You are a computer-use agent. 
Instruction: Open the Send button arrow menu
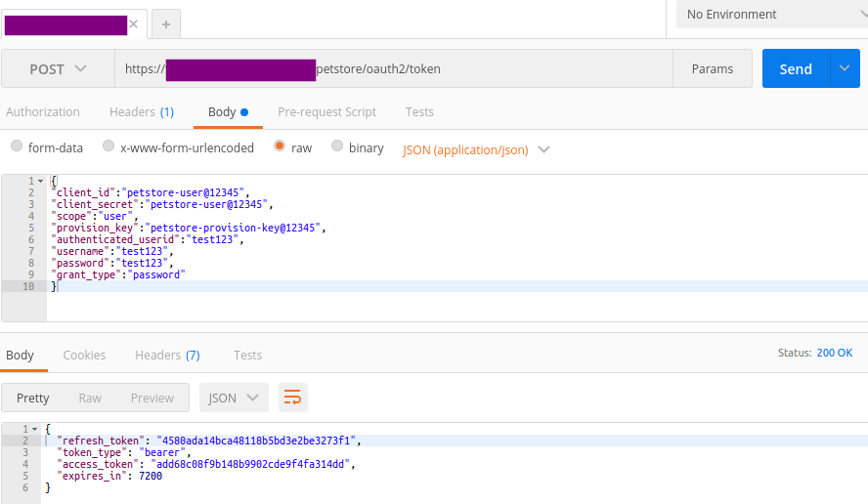(845, 69)
